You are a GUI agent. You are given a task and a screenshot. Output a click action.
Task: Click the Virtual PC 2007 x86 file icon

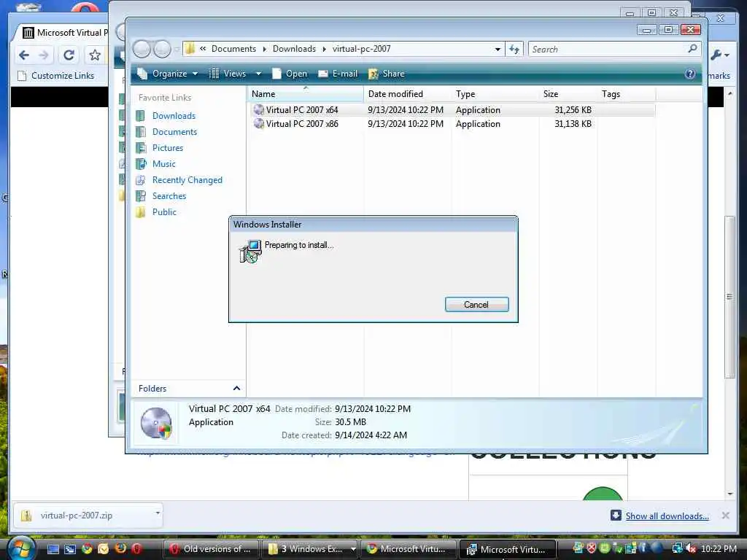(x=259, y=124)
